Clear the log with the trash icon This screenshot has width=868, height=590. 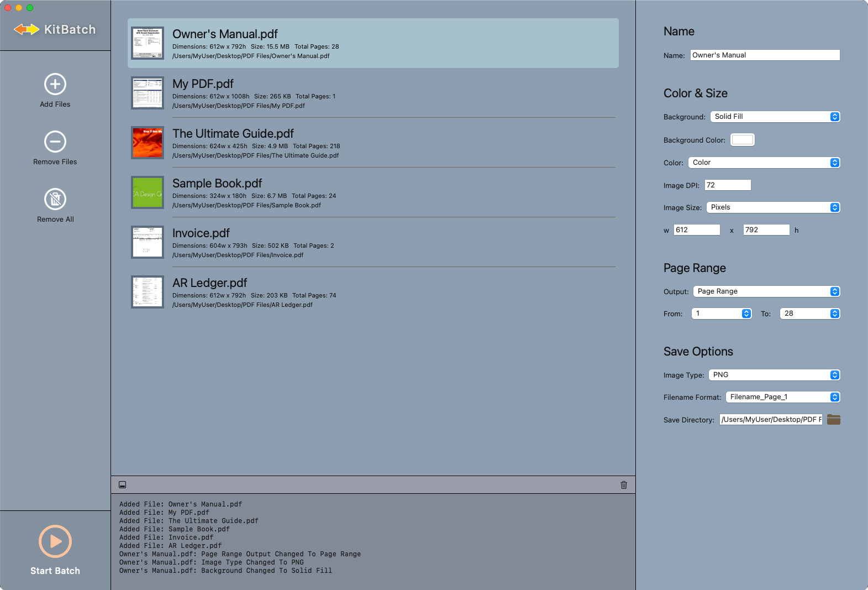624,485
